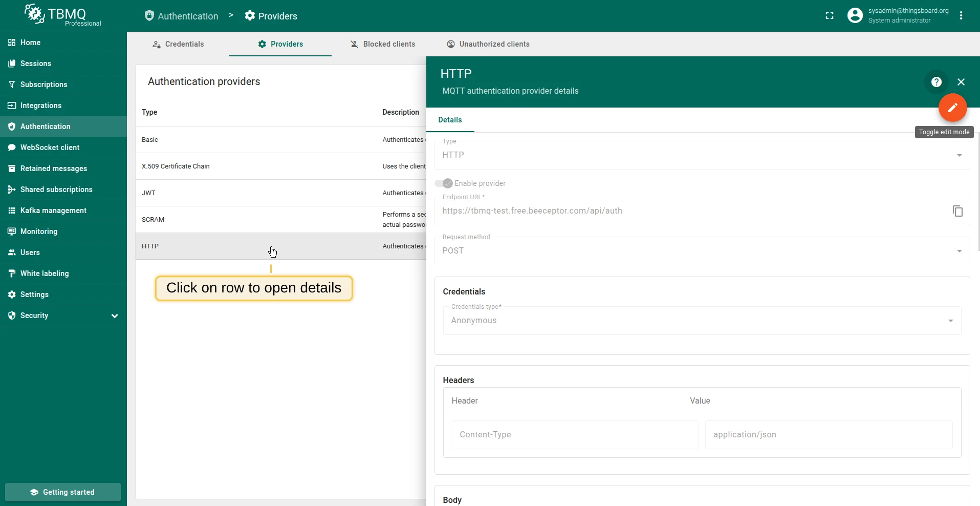Viewport: 980px width, 506px height.
Task: Open Integrations in the sidebar
Action: (x=63, y=106)
